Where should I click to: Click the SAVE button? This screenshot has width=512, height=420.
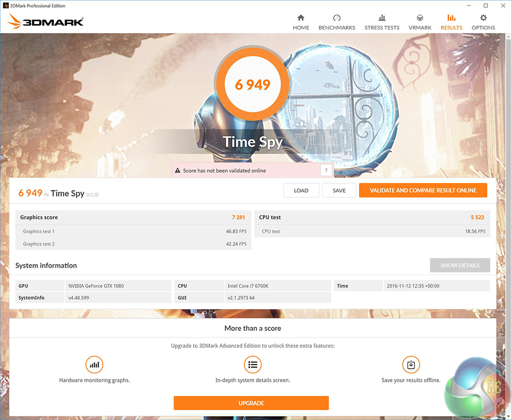pyautogui.click(x=339, y=190)
